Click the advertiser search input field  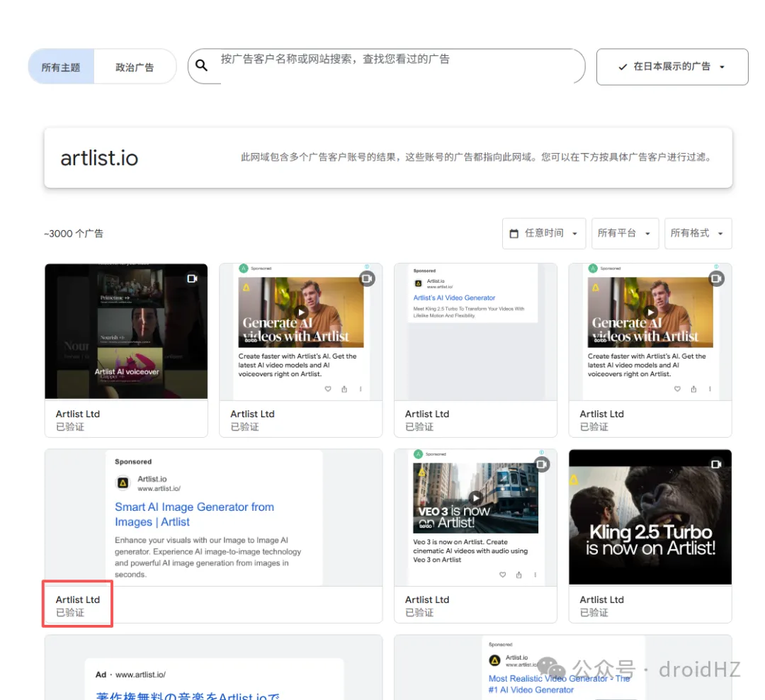[397, 60]
